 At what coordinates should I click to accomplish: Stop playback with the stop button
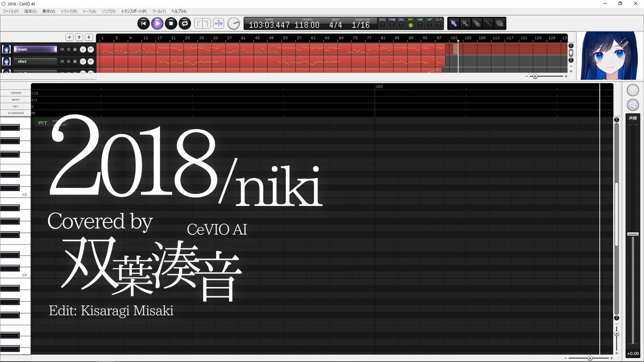pyautogui.click(x=171, y=23)
